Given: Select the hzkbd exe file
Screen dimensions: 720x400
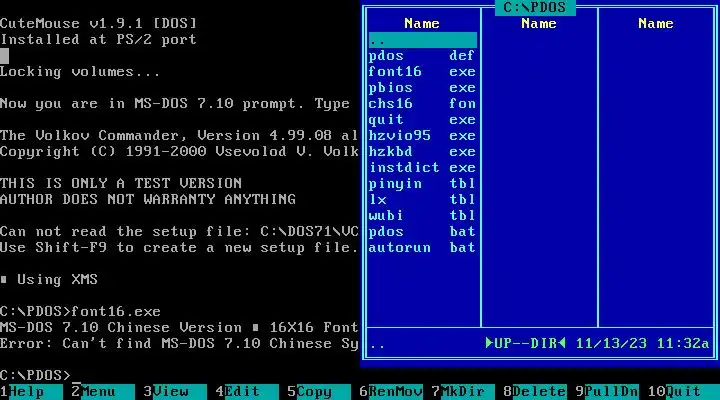Looking at the screenshot, I should tap(422, 152).
